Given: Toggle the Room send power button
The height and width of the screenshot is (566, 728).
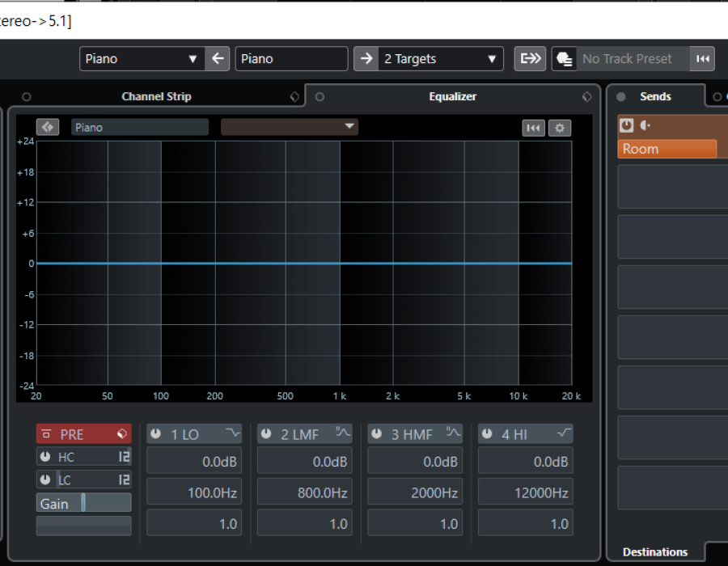Looking at the screenshot, I should coord(626,125).
